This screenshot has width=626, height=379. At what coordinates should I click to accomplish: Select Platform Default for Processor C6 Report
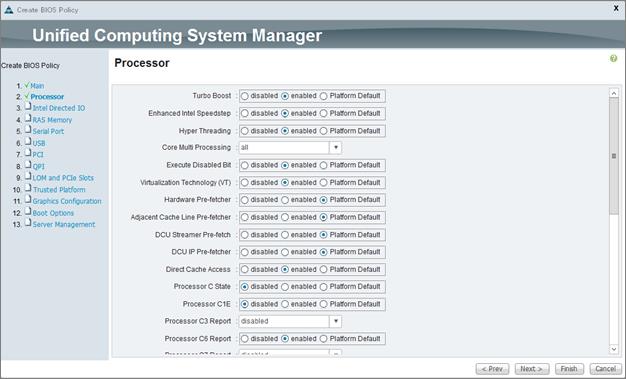[323, 339]
